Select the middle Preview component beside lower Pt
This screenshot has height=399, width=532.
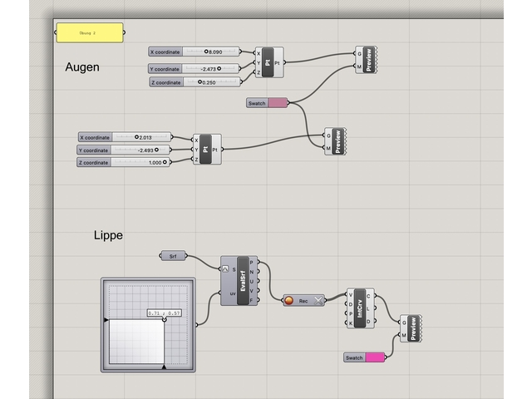coord(338,141)
